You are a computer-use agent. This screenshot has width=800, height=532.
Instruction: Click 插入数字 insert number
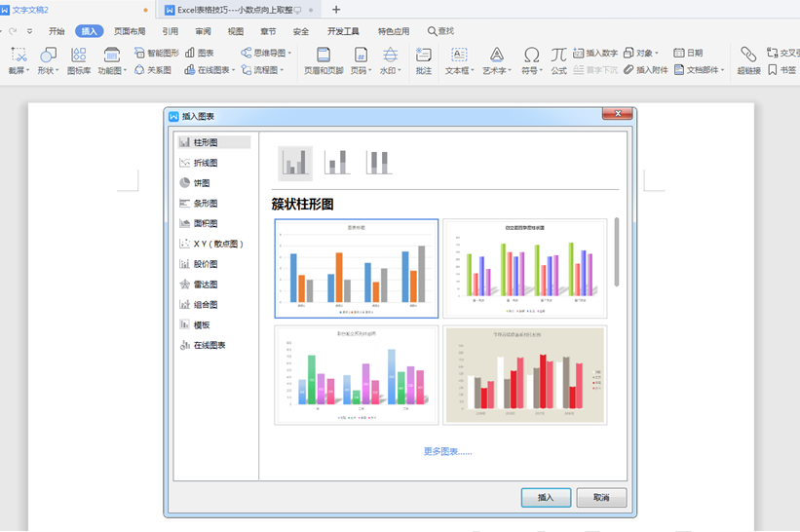pyautogui.click(x=595, y=53)
